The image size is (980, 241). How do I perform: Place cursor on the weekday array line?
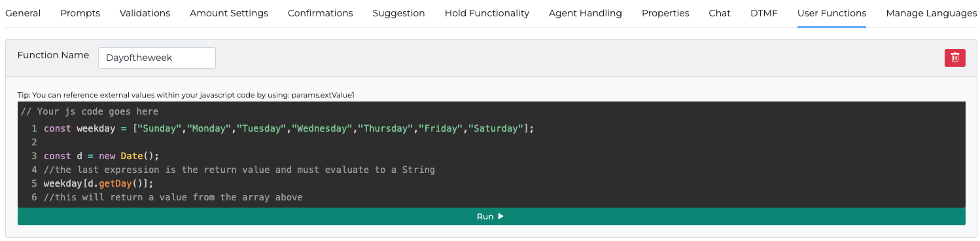pos(491,128)
